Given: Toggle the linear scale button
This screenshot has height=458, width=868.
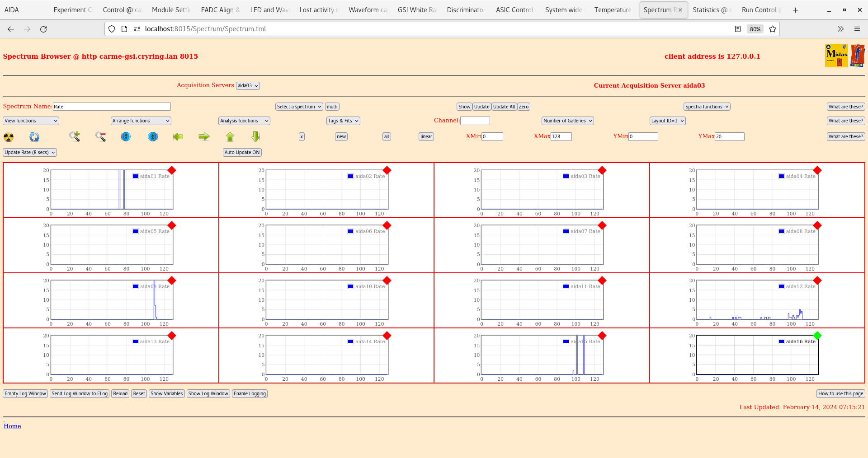Looking at the screenshot, I should (x=425, y=136).
